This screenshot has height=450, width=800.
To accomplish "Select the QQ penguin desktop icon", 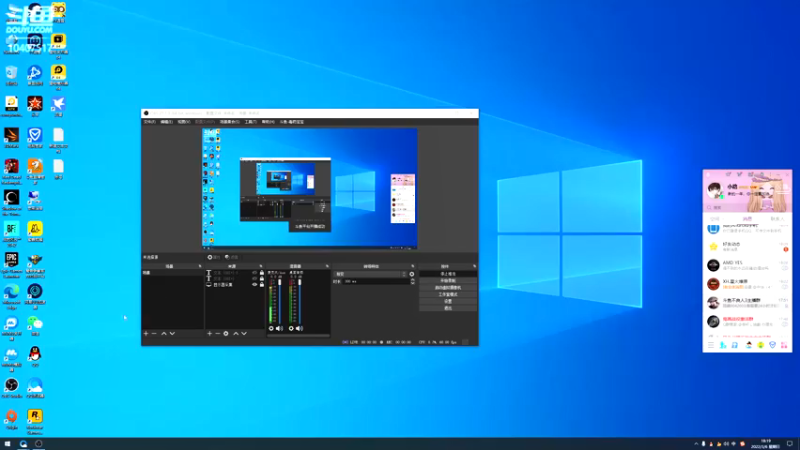I will pos(35,356).
